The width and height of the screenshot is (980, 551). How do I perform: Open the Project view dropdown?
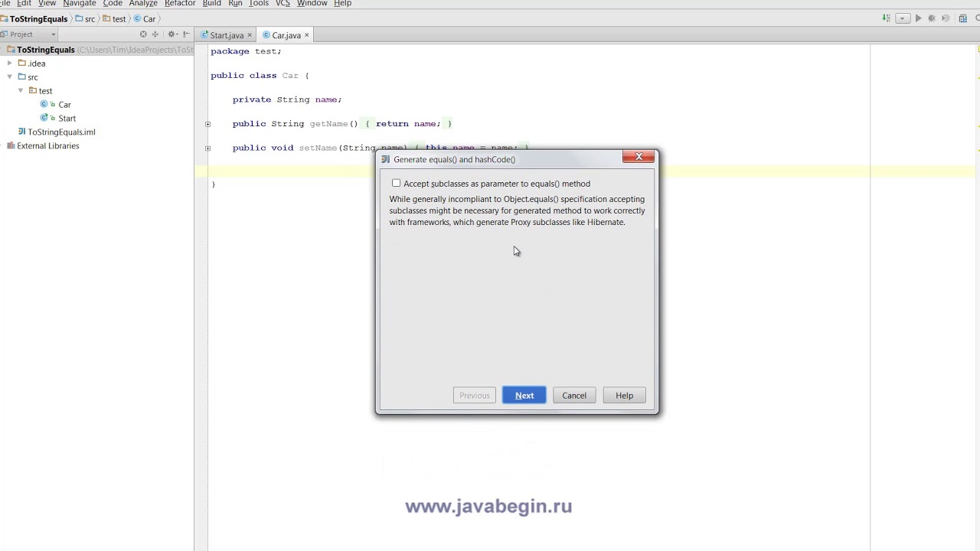click(x=28, y=34)
